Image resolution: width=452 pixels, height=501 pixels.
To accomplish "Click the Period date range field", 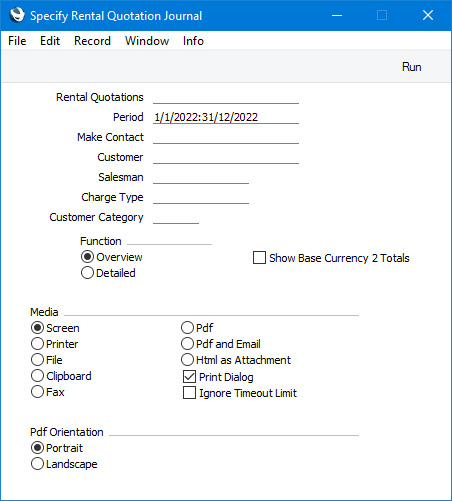I will [226, 117].
